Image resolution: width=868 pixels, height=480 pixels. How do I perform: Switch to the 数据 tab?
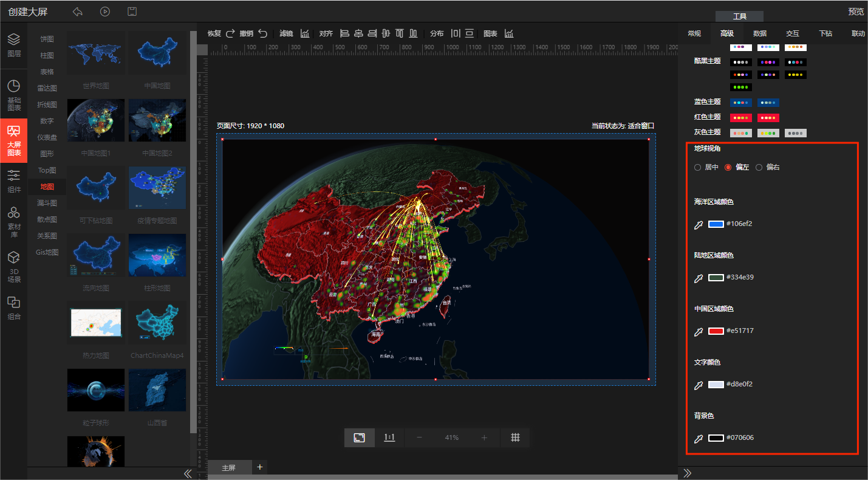point(759,33)
